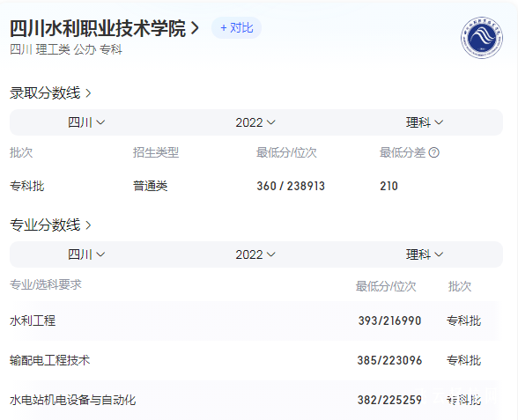Select the 输配电工程技术 major row
518x420 pixels.
click(x=256, y=360)
